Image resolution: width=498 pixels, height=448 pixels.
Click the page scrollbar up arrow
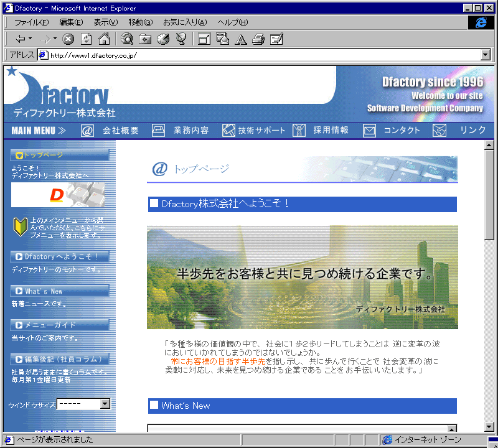(489, 146)
